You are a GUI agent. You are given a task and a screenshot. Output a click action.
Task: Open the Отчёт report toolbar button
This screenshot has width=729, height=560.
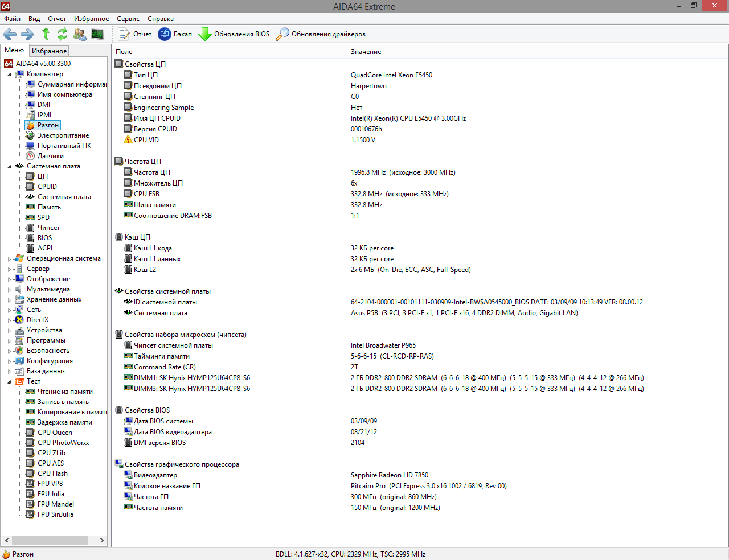click(135, 34)
